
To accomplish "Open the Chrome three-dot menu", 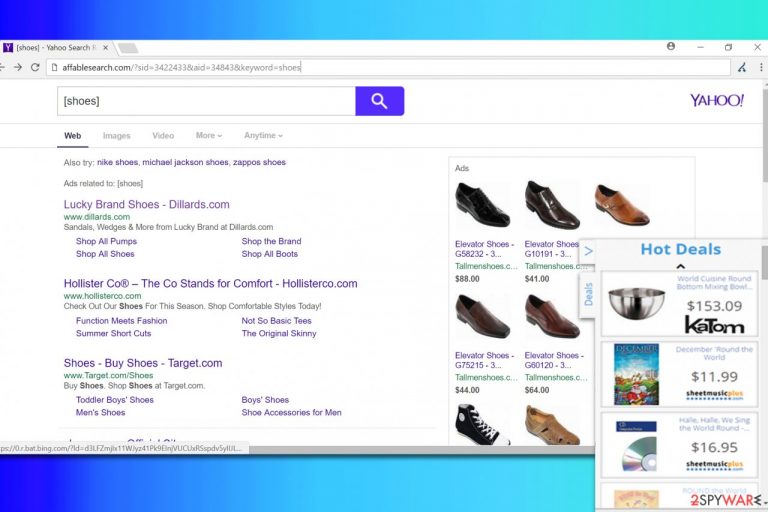I will tap(761, 68).
